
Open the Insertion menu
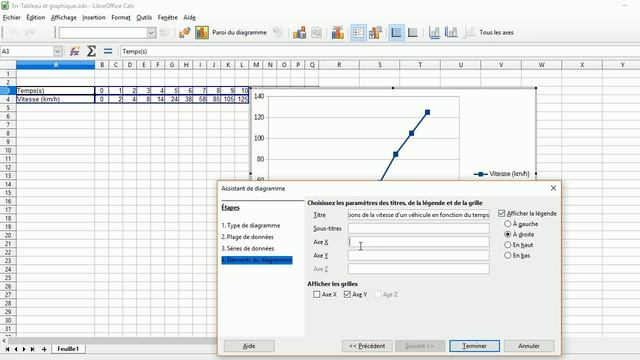point(94,18)
